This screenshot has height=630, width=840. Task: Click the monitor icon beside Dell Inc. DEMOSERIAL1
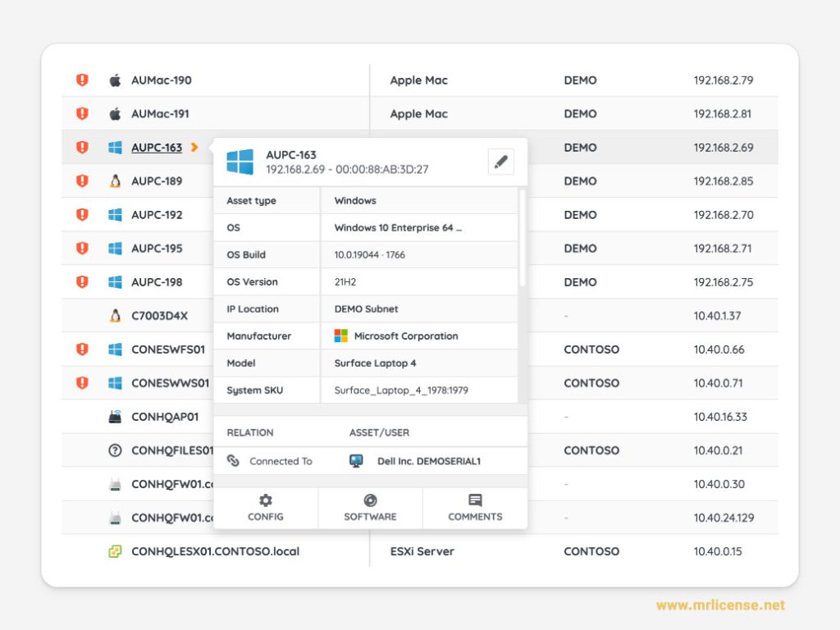[356, 461]
